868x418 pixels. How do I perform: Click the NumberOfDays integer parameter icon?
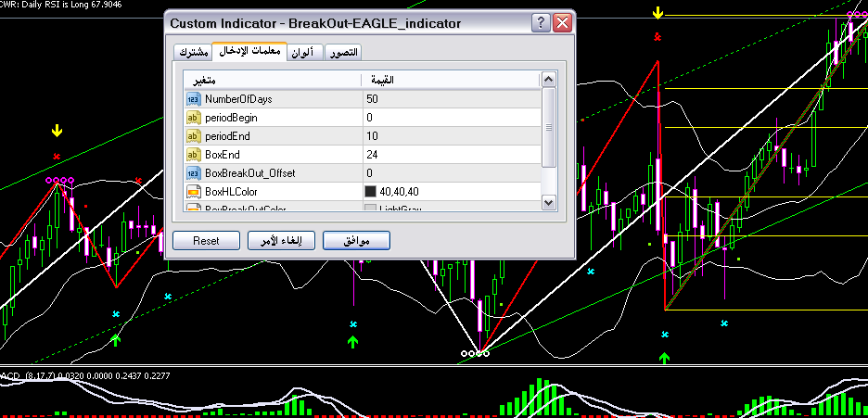tap(194, 99)
